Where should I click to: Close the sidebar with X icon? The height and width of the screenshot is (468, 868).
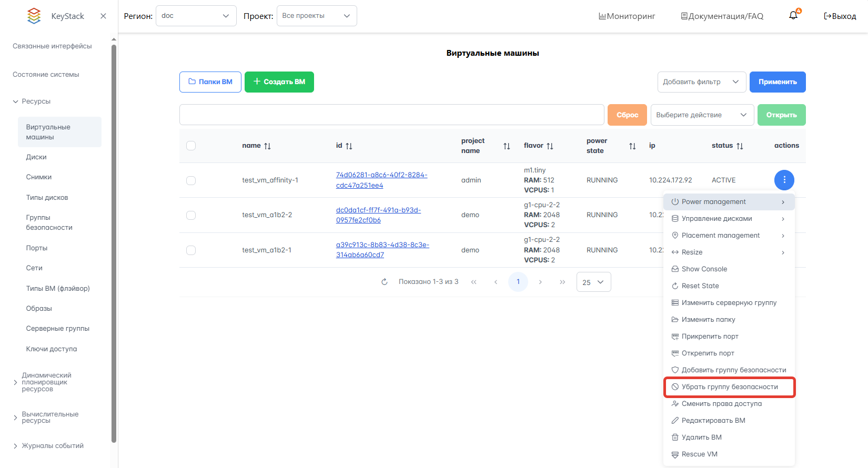103,16
